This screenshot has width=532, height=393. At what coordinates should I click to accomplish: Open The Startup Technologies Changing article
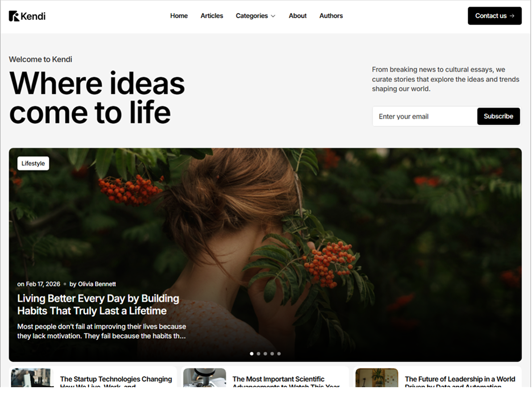point(116,381)
